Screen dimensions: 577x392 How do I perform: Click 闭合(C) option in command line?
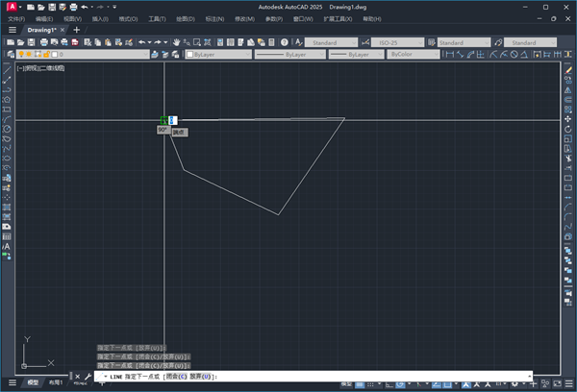coord(176,377)
